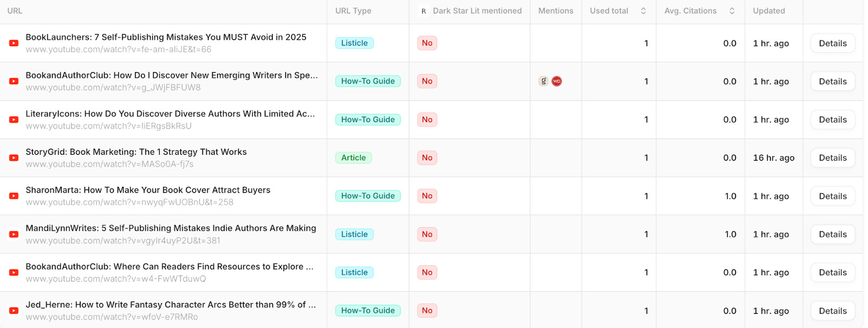Click the No badge in LiteraryIcons row
Image resolution: width=868 pixels, height=328 pixels.
tap(427, 120)
